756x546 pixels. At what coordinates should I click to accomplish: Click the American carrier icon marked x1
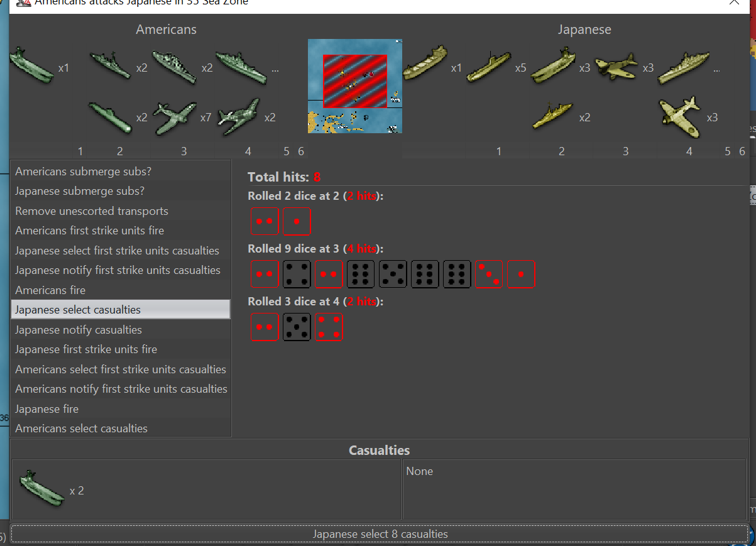31,65
